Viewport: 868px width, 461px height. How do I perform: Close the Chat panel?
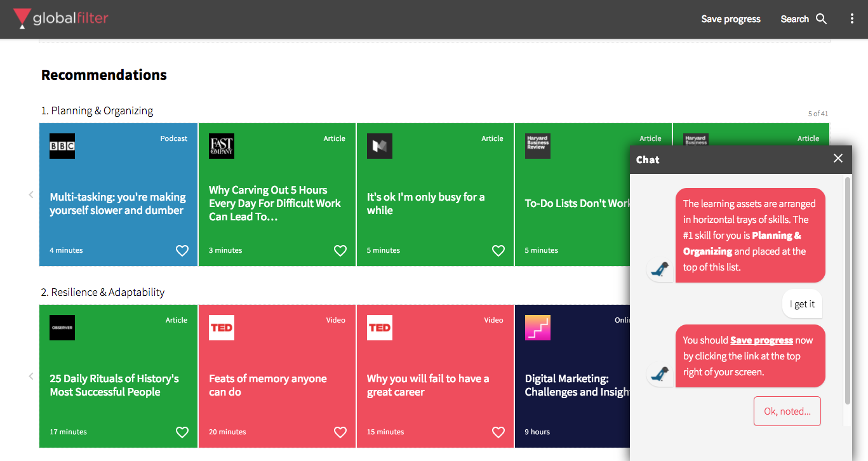coord(838,159)
